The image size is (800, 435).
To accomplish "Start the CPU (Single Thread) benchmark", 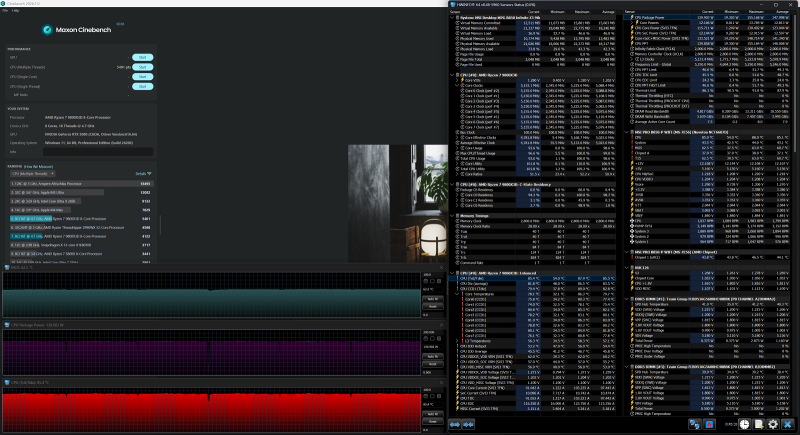I will click(142, 87).
